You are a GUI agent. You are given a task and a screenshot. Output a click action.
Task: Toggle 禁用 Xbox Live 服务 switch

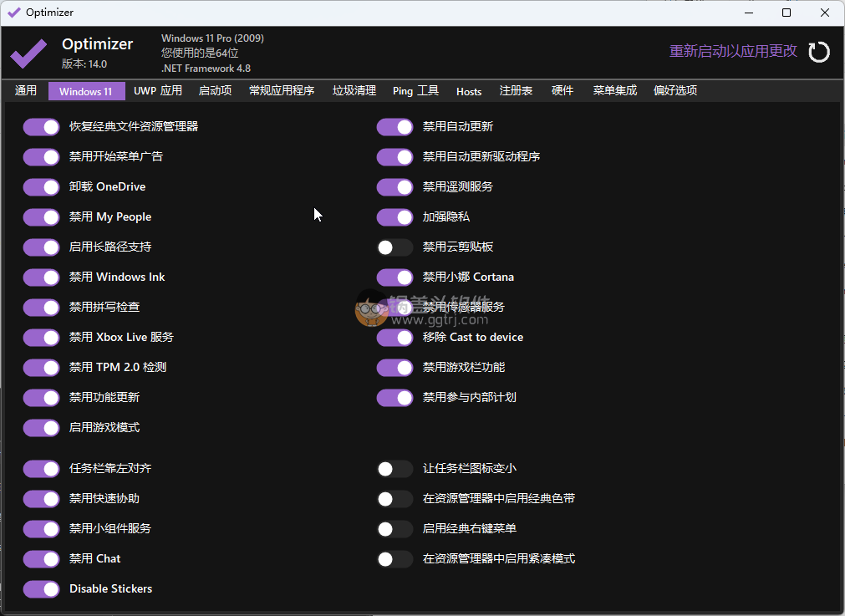pyautogui.click(x=42, y=338)
